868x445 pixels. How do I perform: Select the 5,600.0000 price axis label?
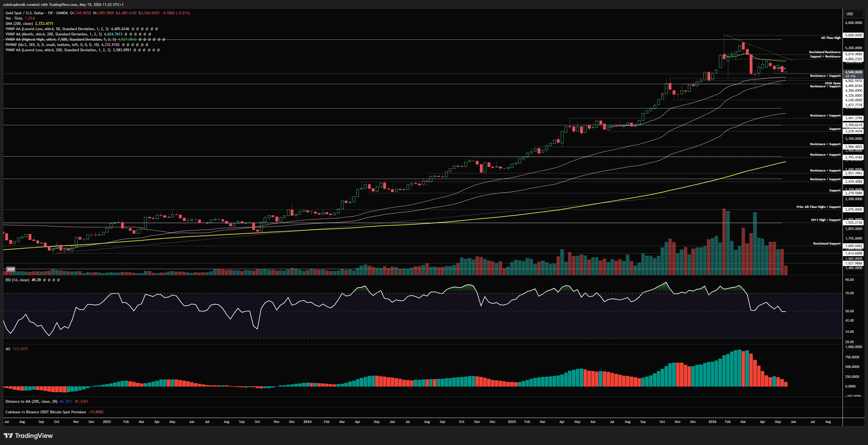(853, 35)
